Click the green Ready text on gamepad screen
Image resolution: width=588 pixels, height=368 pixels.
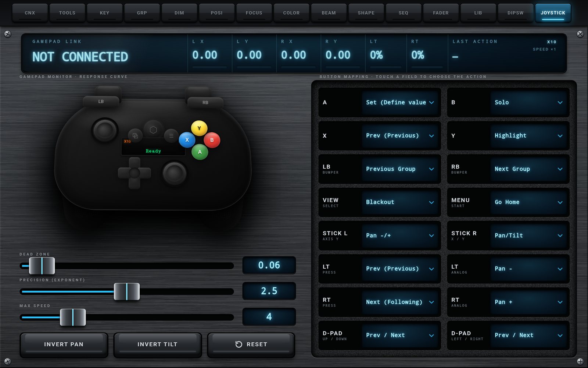153,151
